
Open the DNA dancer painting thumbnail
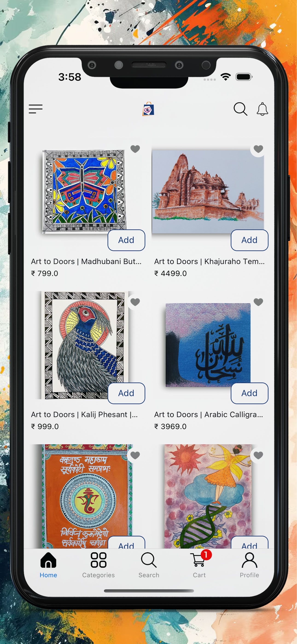coord(208,496)
